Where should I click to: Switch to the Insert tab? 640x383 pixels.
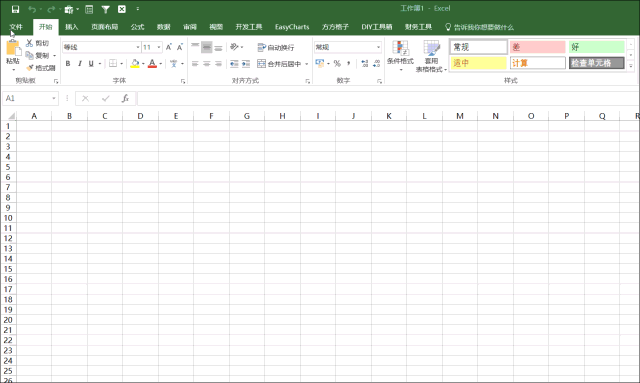(71, 27)
